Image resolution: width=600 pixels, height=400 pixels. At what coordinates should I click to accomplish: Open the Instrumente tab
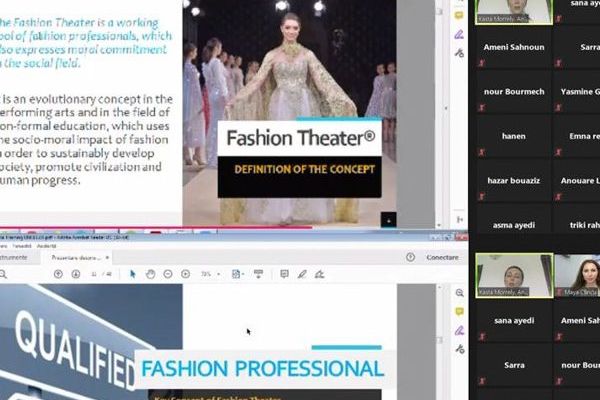[16, 257]
